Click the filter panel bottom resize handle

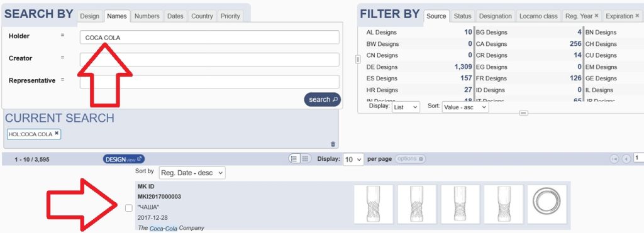(524, 113)
